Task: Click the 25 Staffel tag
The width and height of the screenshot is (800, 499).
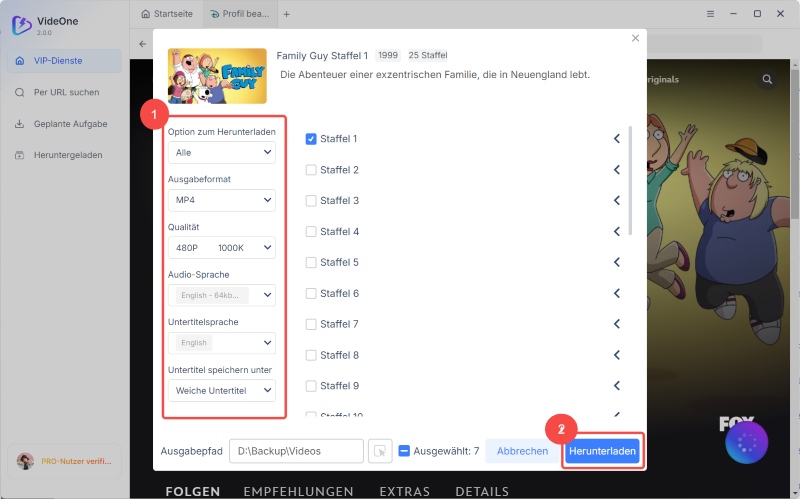Action: [428, 55]
